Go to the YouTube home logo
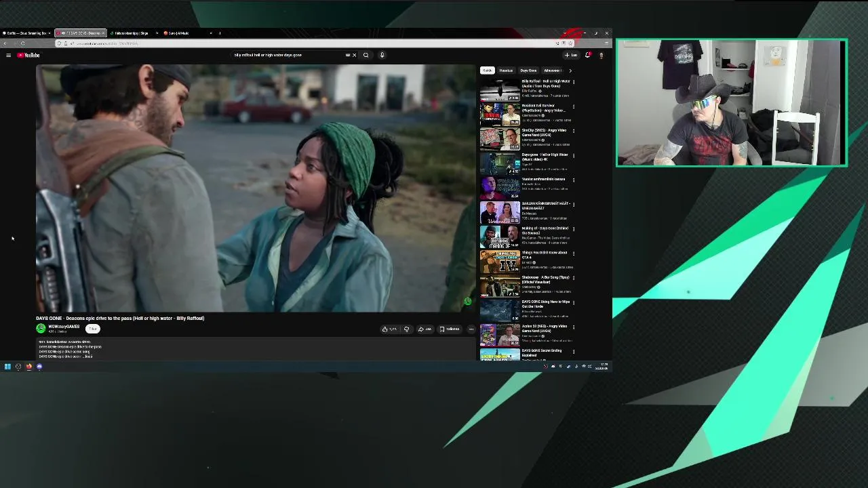Viewport: 868px width, 488px height. 28,55
